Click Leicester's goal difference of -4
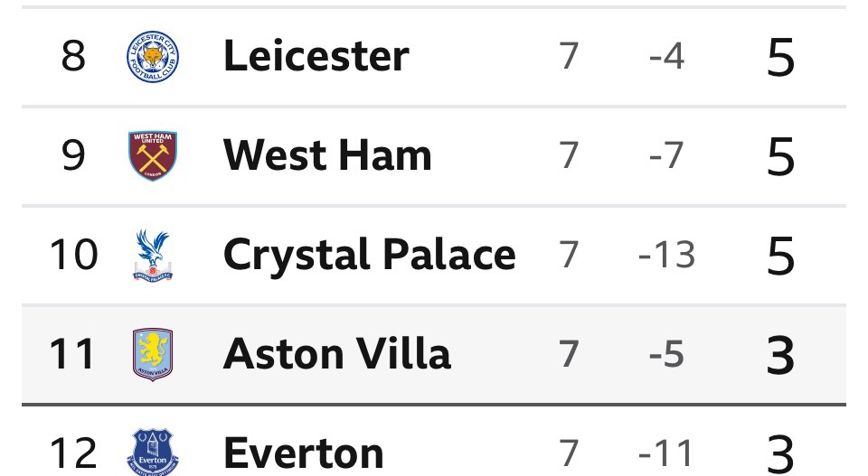This screenshot has height=476, width=868. [x=666, y=57]
